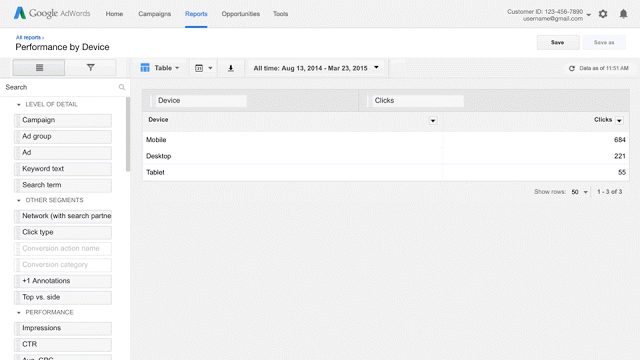Click the Google AdWords logo
The image size is (640, 360).
[x=52, y=13]
